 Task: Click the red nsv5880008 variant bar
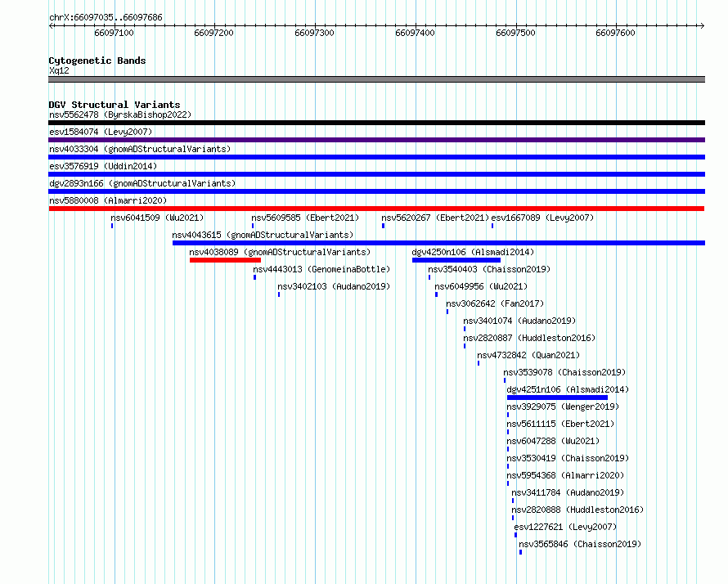point(376,209)
